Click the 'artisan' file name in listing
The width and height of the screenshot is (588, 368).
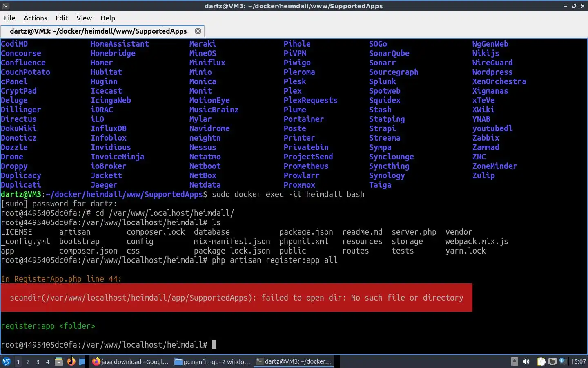point(75,232)
